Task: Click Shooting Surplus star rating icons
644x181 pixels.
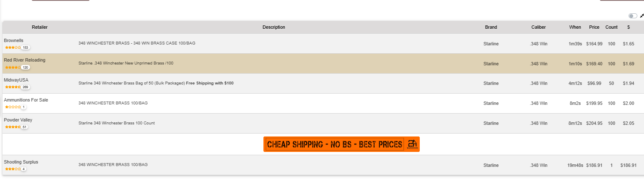Action: coord(13,169)
